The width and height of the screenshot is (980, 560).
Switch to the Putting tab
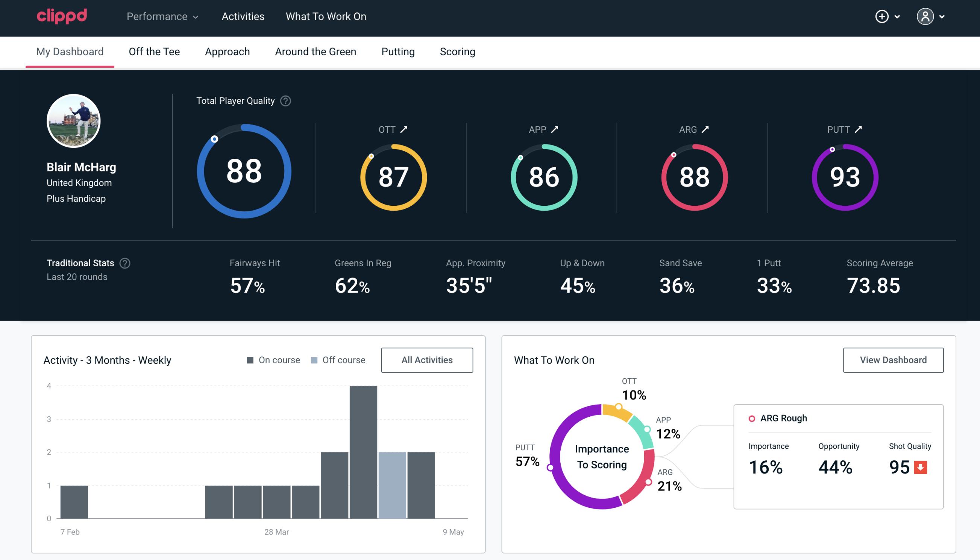(398, 51)
